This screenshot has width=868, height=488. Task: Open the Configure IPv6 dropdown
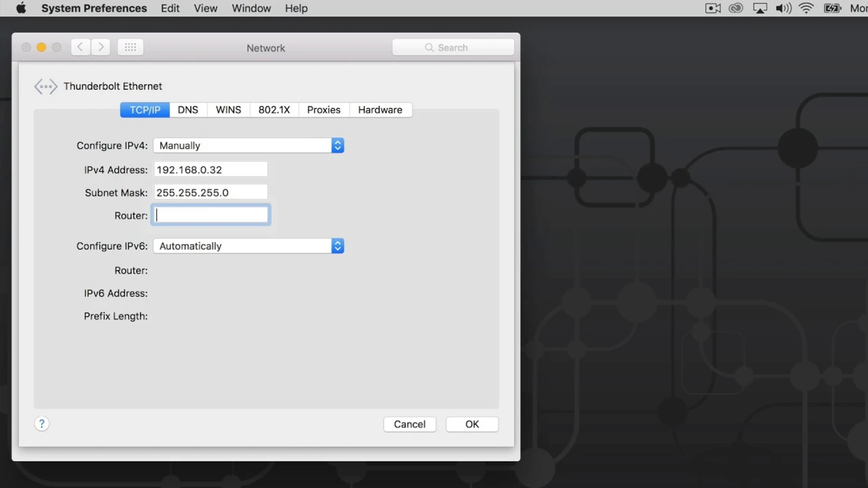click(x=249, y=246)
